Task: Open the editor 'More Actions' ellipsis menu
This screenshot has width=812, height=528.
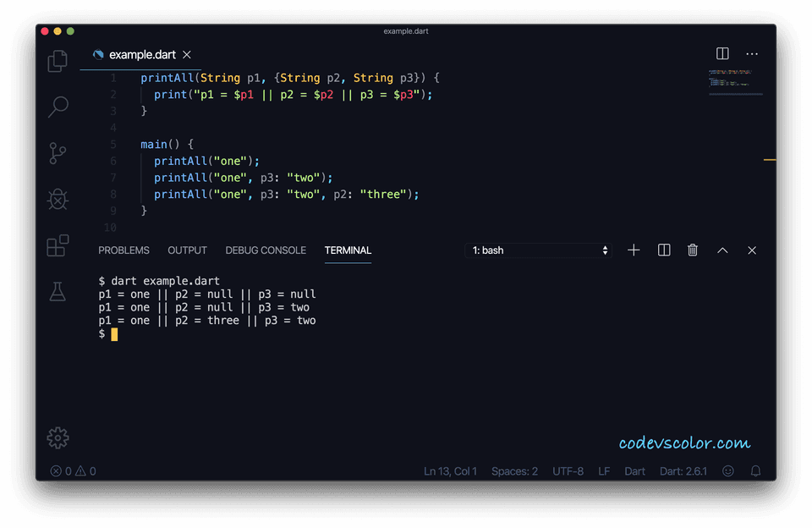Action: (x=752, y=53)
